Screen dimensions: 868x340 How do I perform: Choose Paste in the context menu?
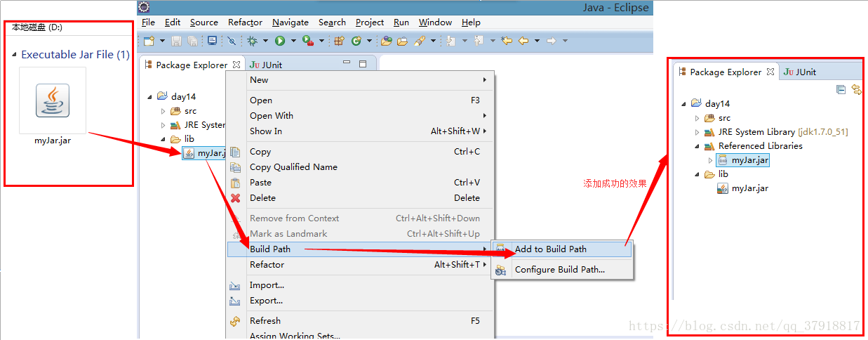pyautogui.click(x=360, y=183)
